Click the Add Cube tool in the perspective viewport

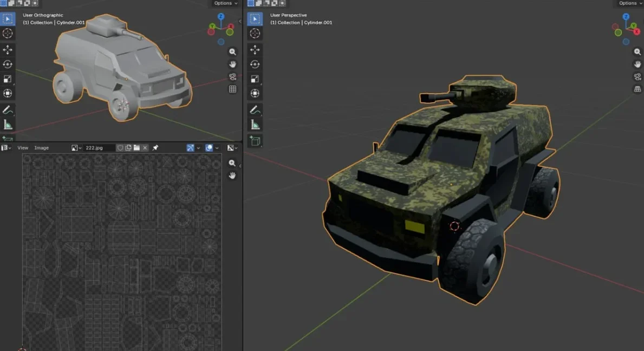click(x=255, y=141)
